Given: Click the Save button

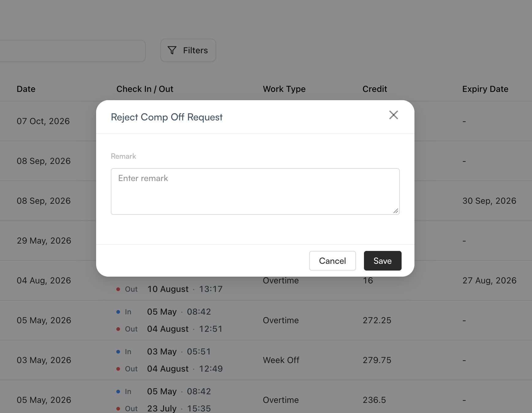Looking at the screenshot, I should tap(383, 261).
